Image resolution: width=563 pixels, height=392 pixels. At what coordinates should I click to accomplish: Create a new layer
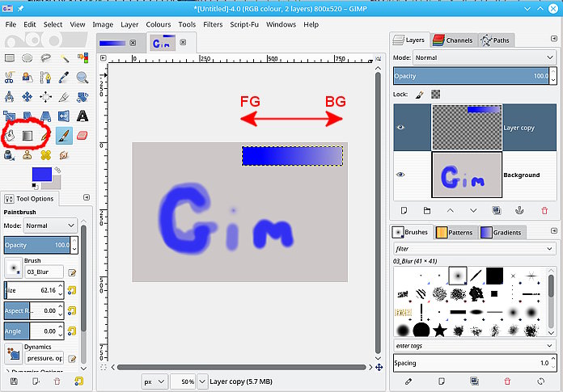(404, 210)
